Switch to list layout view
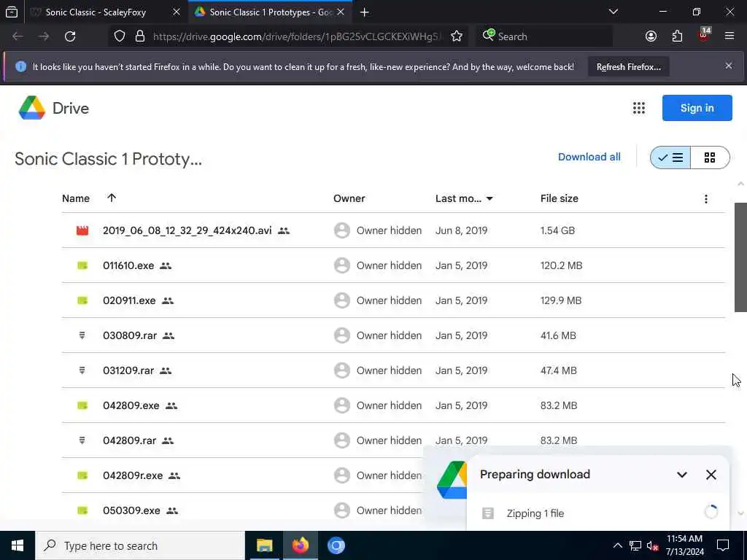The height and width of the screenshot is (560, 747). [670, 157]
